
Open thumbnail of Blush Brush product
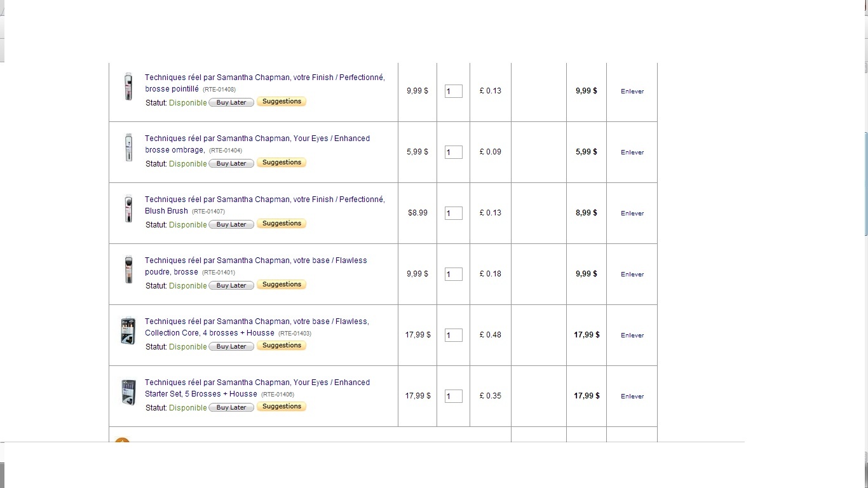pyautogui.click(x=128, y=208)
